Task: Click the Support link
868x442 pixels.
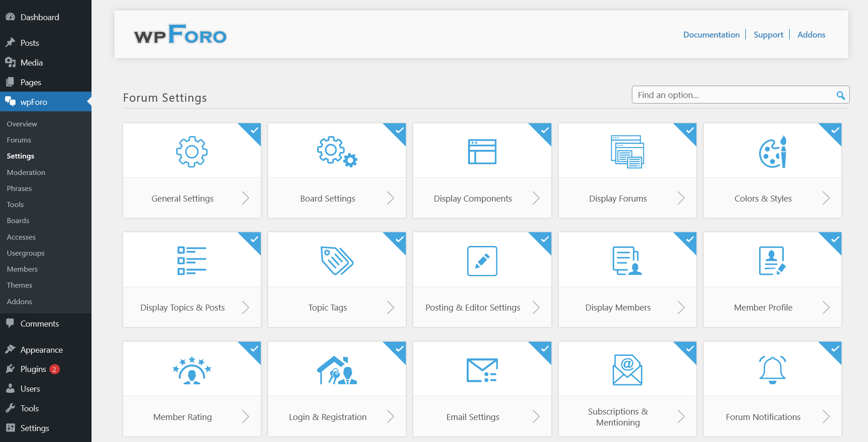Action: pyautogui.click(x=768, y=34)
